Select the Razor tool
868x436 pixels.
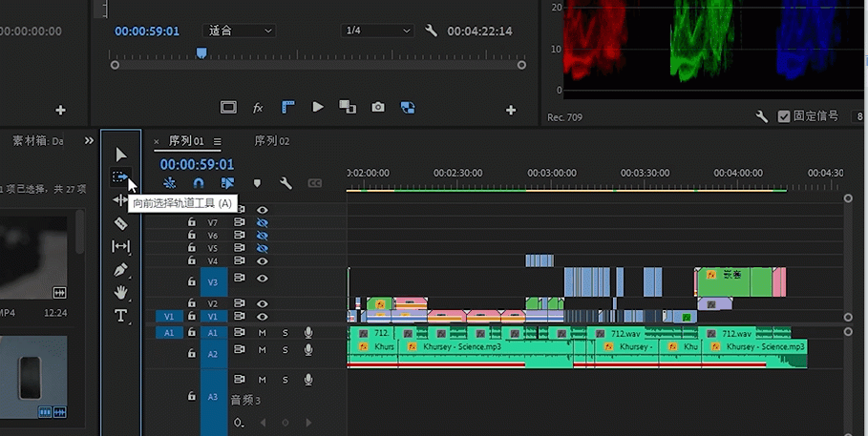(x=120, y=223)
